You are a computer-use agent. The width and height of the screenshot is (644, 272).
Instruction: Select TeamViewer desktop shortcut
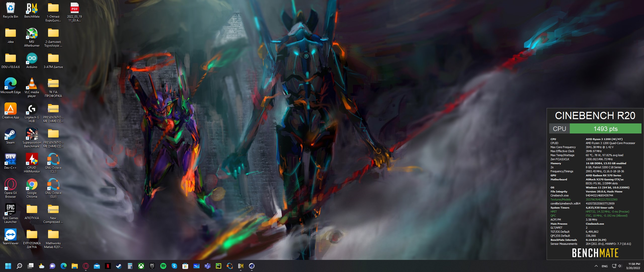click(x=11, y=237)
